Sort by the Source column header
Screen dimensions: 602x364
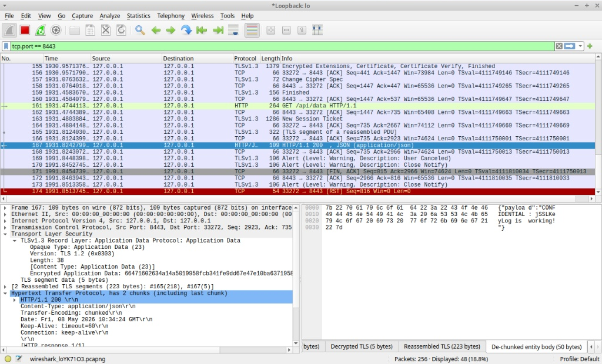[126, 58]
